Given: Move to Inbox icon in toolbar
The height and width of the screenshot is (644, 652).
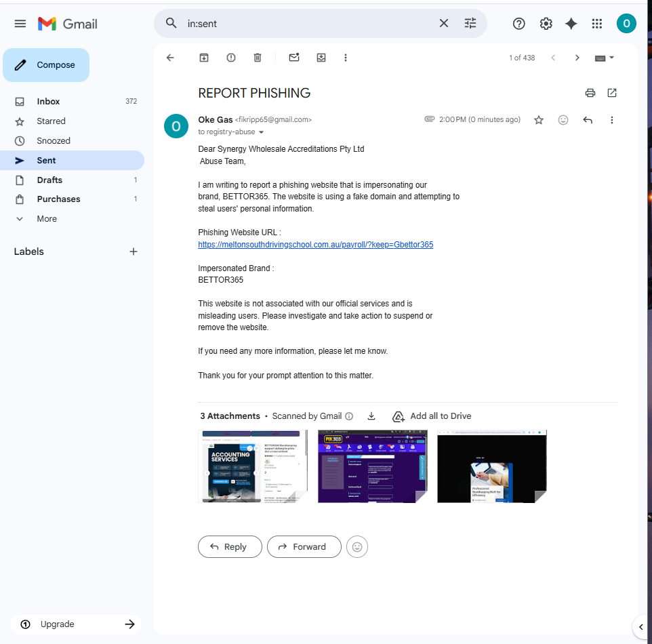Looking at the screenshot, I should pos(321,58).
